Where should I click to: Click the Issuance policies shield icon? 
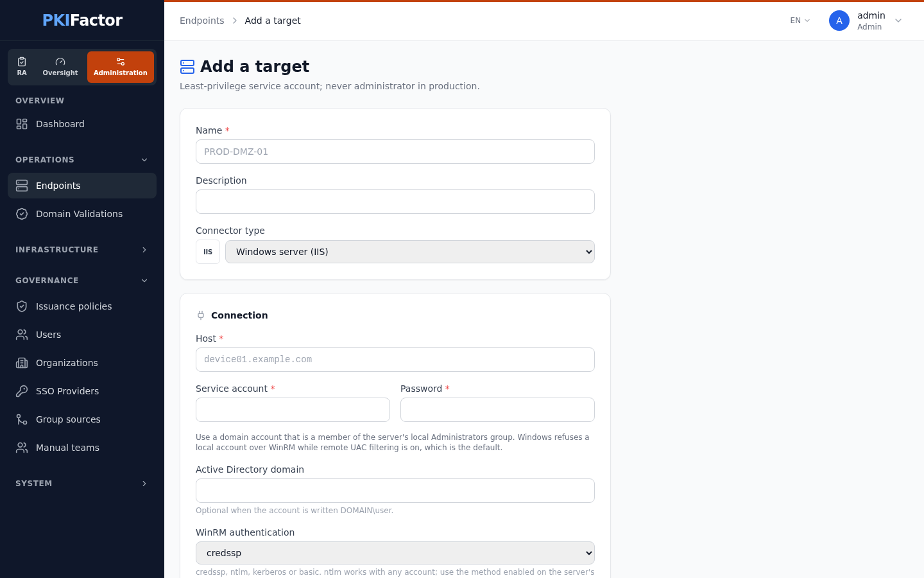[22, 306]
